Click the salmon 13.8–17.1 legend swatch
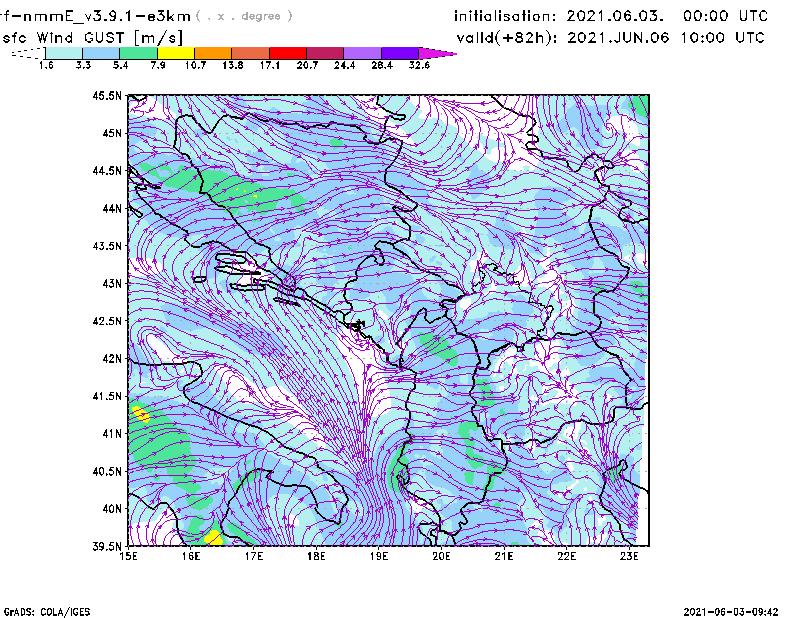800x618 pixels. [251, 53]
